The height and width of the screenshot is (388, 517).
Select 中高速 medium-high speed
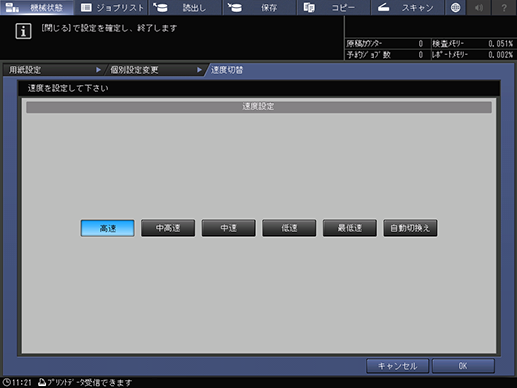[168, 228]
